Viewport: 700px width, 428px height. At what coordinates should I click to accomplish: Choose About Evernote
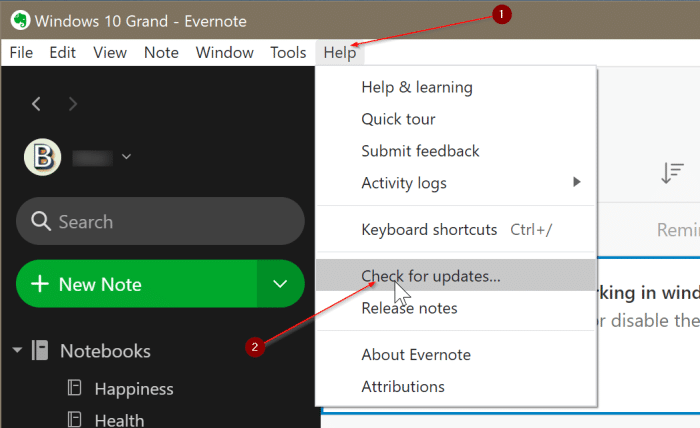pos(456,355)
